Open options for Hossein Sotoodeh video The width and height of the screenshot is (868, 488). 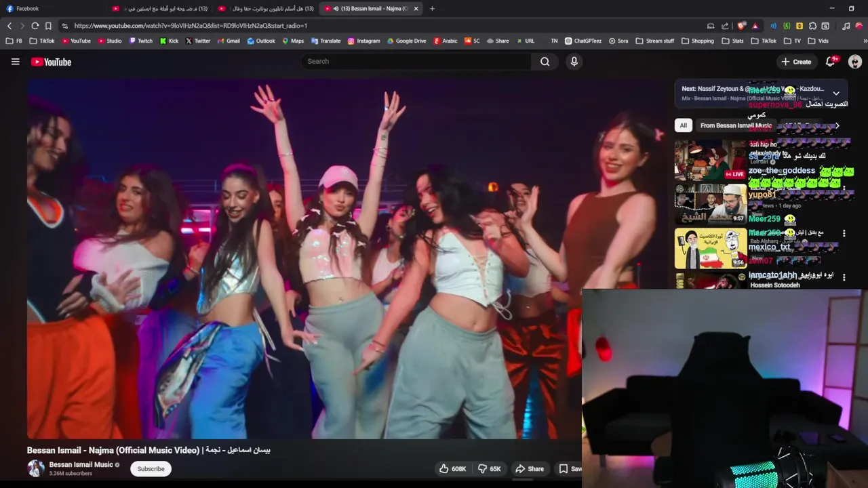pyautogui.click(x=844, y=277)
